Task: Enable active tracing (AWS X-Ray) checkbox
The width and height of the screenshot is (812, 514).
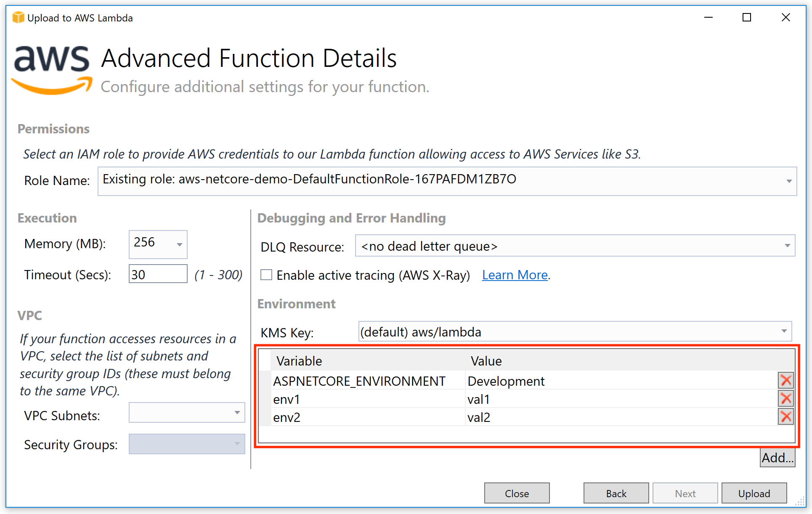Action: click(x=266, y=275)
